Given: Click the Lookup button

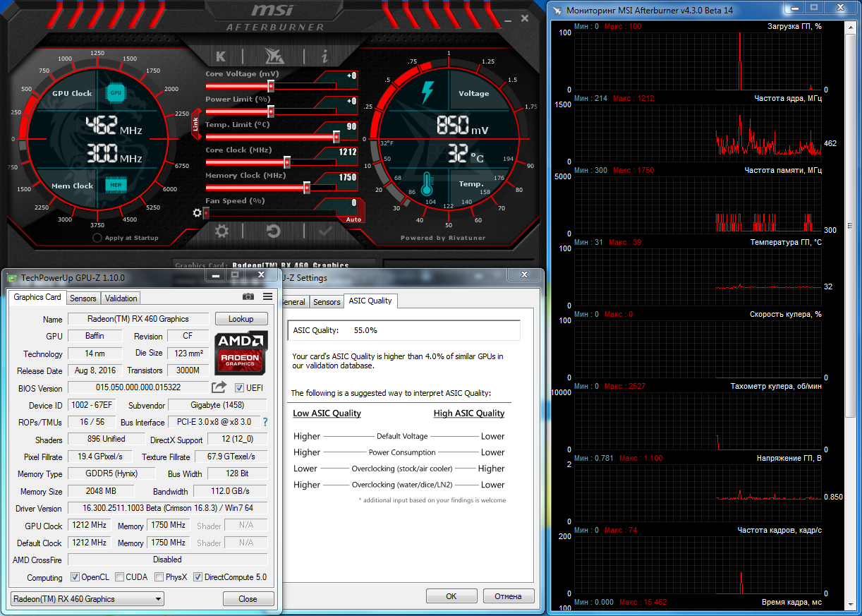Looking at the screenshot, I should [241, 319].
